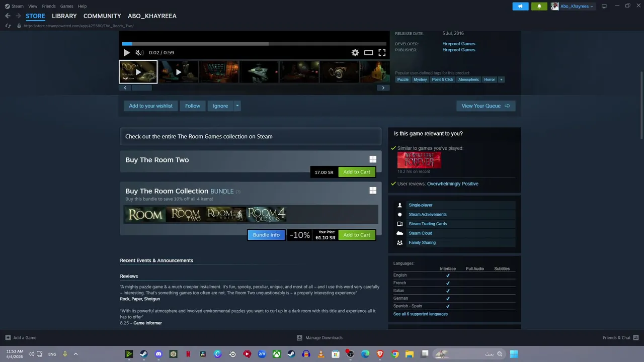This screenshot has height=362, width=644.
Task: Click the thumbnail strip scrollbar handle
Action: click(141, 87)
